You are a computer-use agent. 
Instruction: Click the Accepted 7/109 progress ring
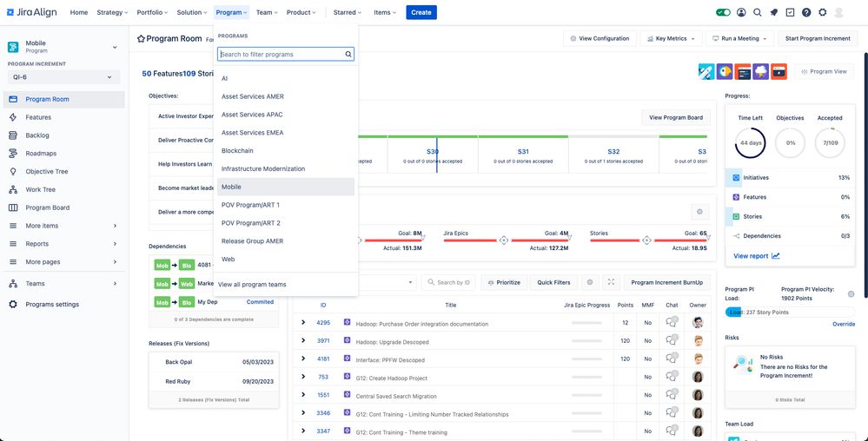coord(830,142)
